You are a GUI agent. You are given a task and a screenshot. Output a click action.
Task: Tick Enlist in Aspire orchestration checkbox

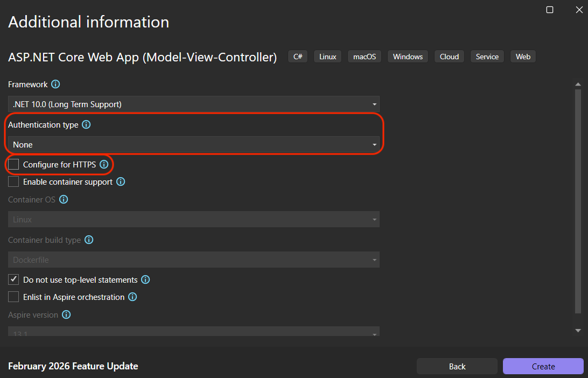[13, 297]
